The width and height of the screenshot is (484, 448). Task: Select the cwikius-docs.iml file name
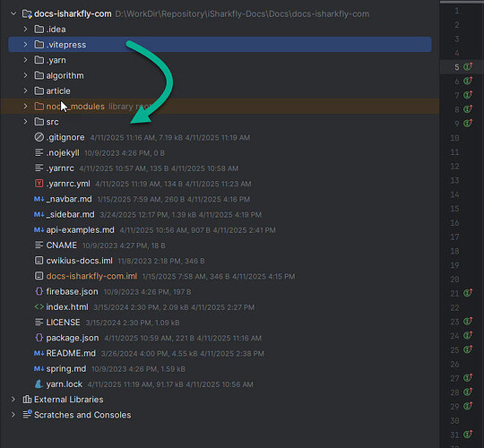[x=80, y=261]
